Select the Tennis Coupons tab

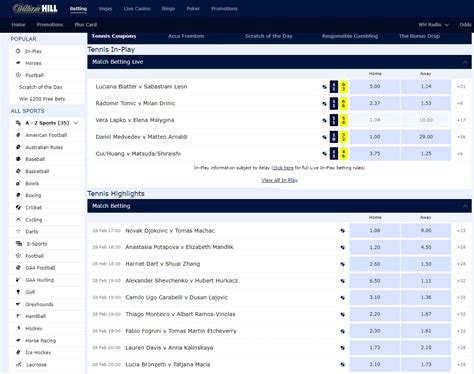pos(114,36)
